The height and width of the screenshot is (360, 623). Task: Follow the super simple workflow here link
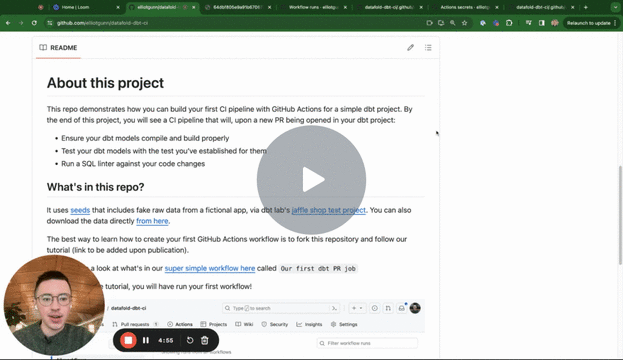pyautogui.click(x=210, y=268)
